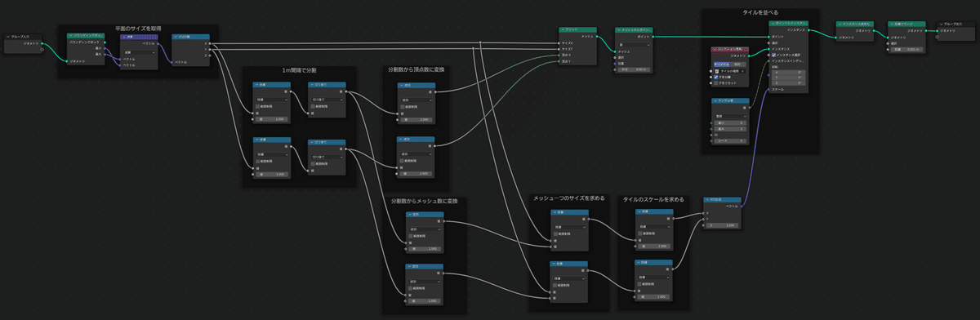The height and width of the screenshot is (320, 980).
Task: Click the Z 1.000 field on the XYZ合成 node
Action: click(x=723, y=225)
